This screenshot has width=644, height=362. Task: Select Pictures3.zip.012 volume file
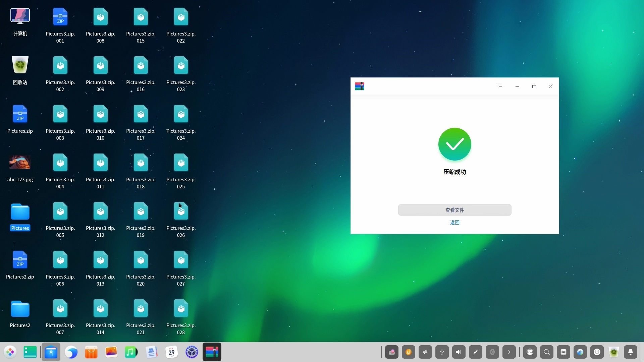[101, 220]
